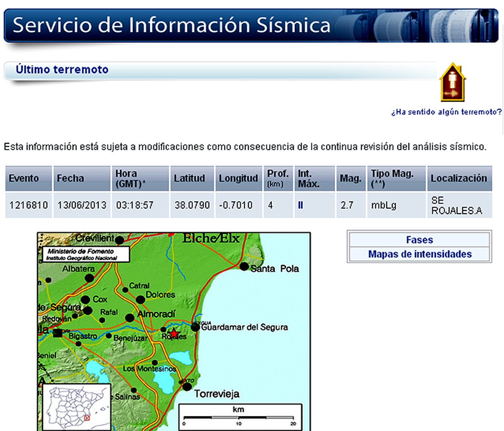
Task: Click the Ministerio de Fomento map legend box
Action: 86,254
